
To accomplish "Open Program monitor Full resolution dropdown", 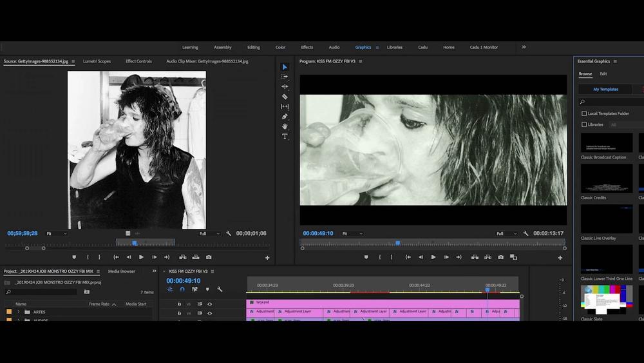I will (x=506, y=233).
